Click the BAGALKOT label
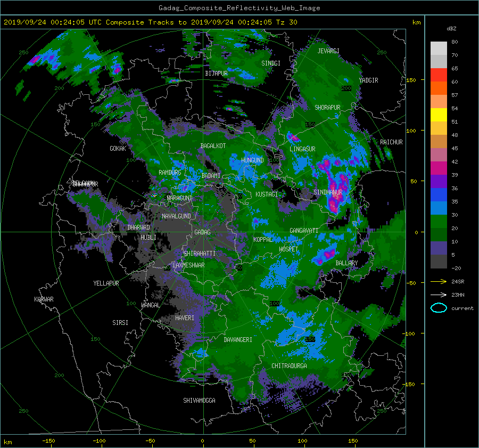 (213, 146)
